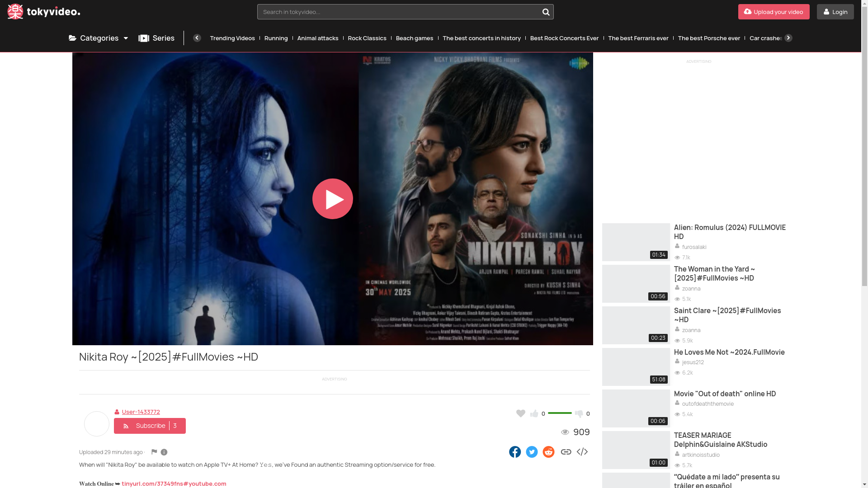Image resolution: width=868 pixels, height=488 pixels.
Task: Click the favorite heart icon
Action: pyautogui.click(x=521, y=413)
